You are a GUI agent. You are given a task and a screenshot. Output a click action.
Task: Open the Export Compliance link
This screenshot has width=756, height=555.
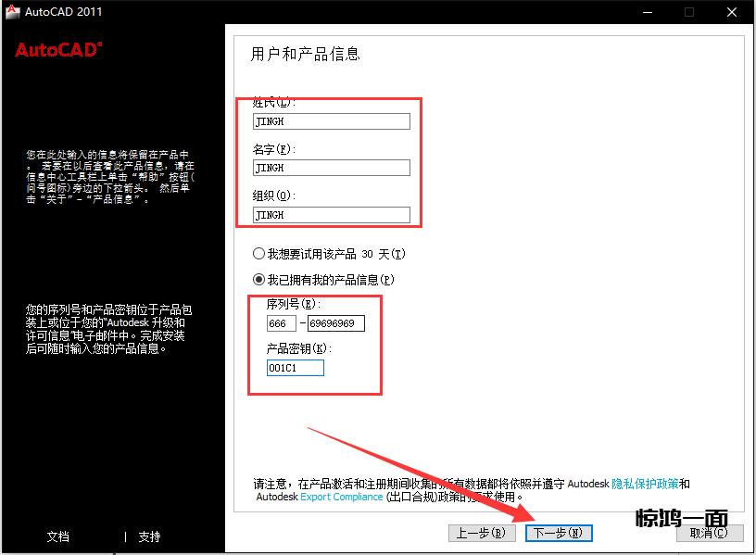tap(342, 497)
